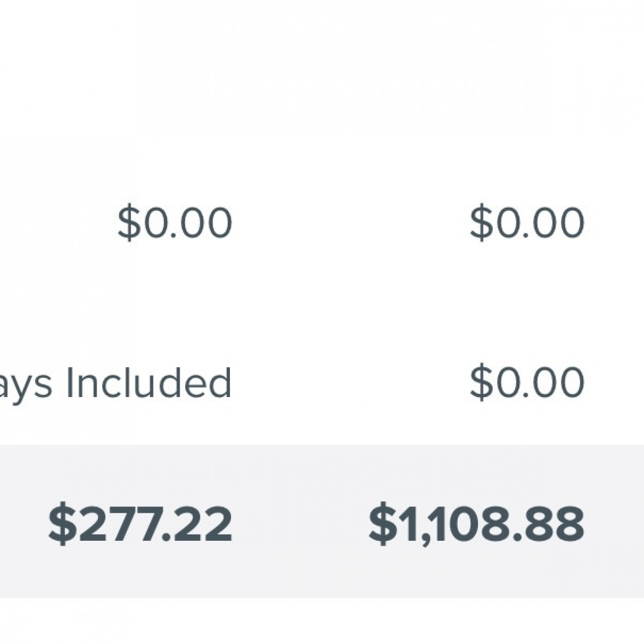
Task: Click the right $0.00 amount in the upper row
Action: (527, 222)
